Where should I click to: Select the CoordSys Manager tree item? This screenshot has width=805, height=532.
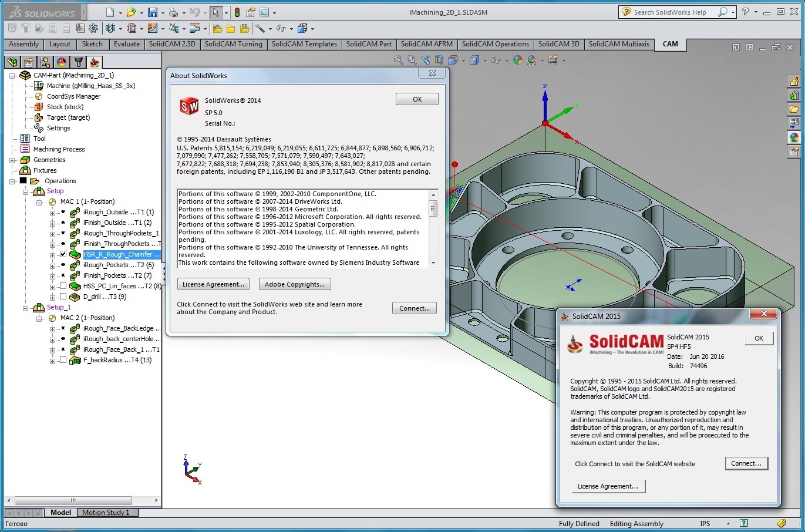point(73,96)
